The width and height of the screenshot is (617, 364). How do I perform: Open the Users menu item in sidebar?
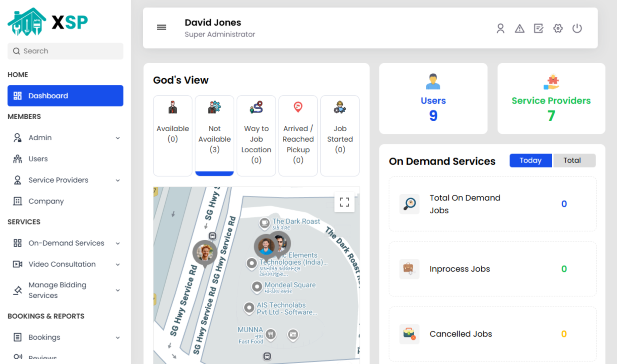pyautogui.click(x=65, y=159)
